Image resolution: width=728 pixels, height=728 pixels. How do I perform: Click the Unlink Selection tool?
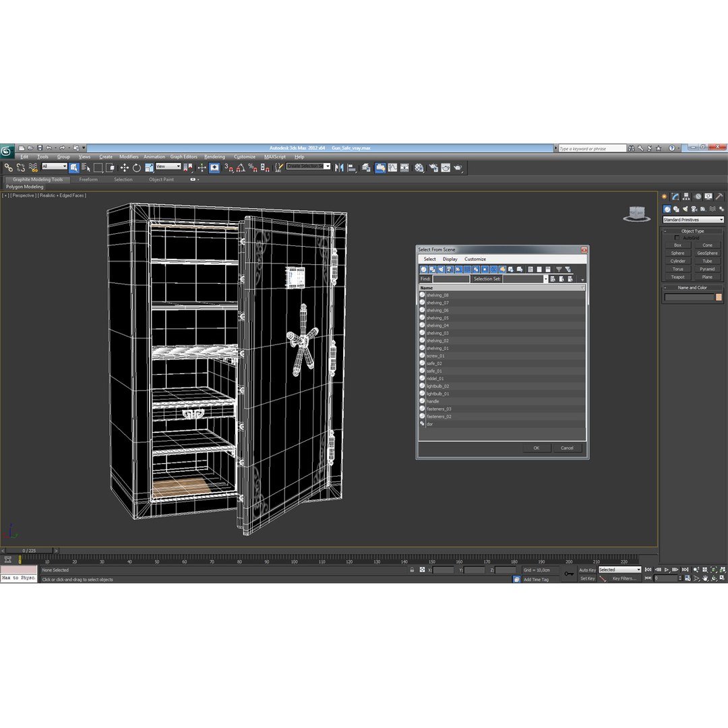pyautogui.click(x=21, y=168)
